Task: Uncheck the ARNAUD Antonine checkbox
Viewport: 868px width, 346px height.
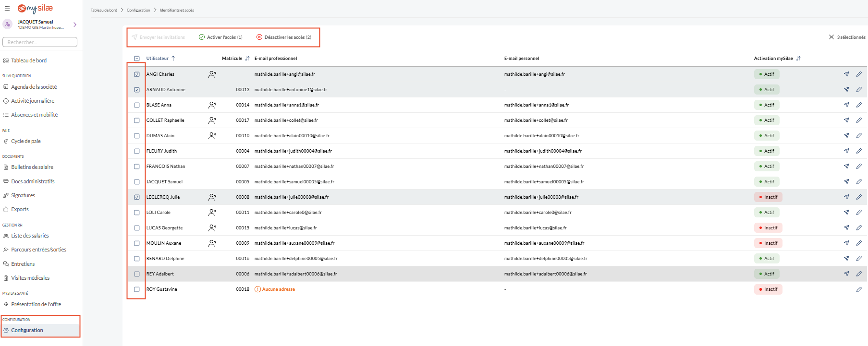Action: [137, 90]
